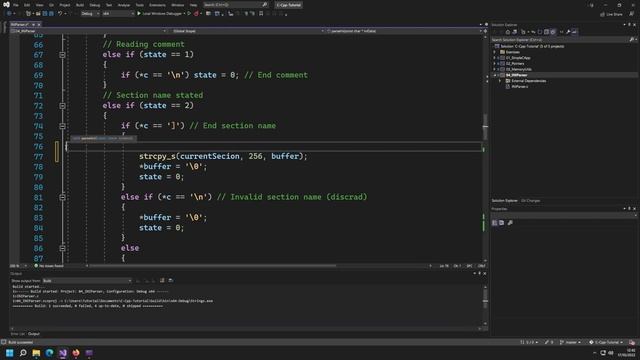Click Solution Explorer switch views icon

coord(514,32)
